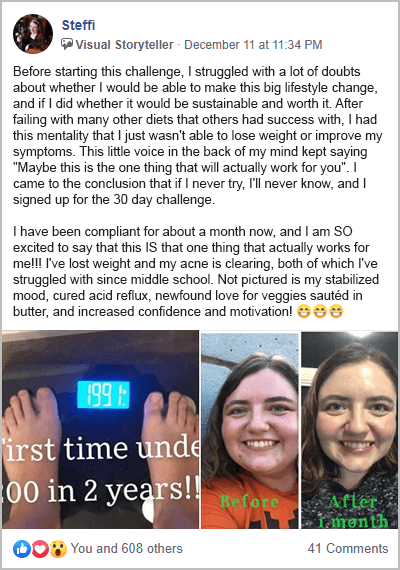Click the yellow Wow reaction face icon

coord(58,549)
